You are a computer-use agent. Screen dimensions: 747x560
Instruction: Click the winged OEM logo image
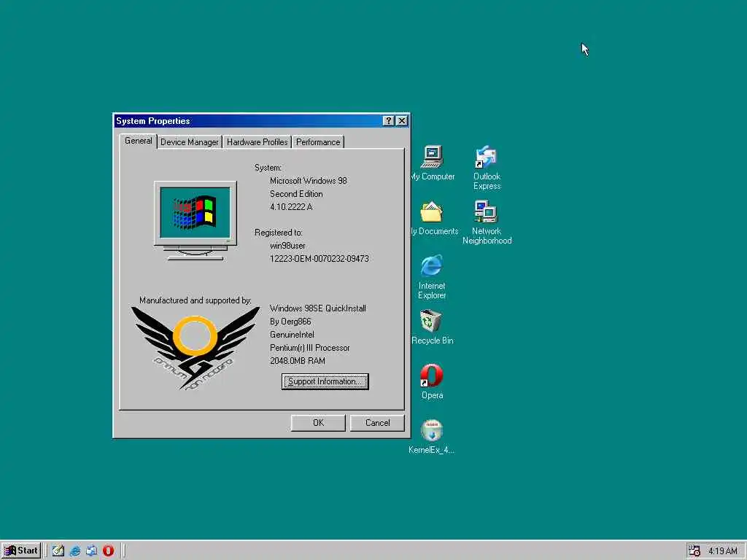click(196, 348)
